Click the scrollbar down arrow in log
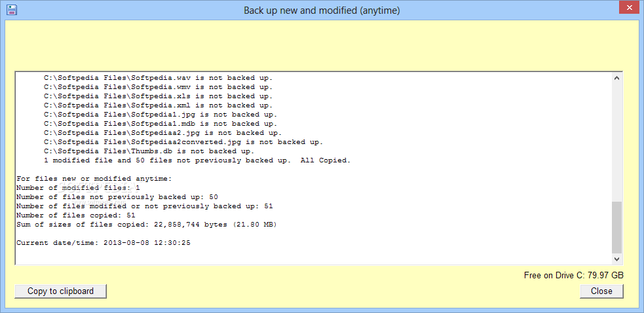Screen dimensions: 644x313 617,259
